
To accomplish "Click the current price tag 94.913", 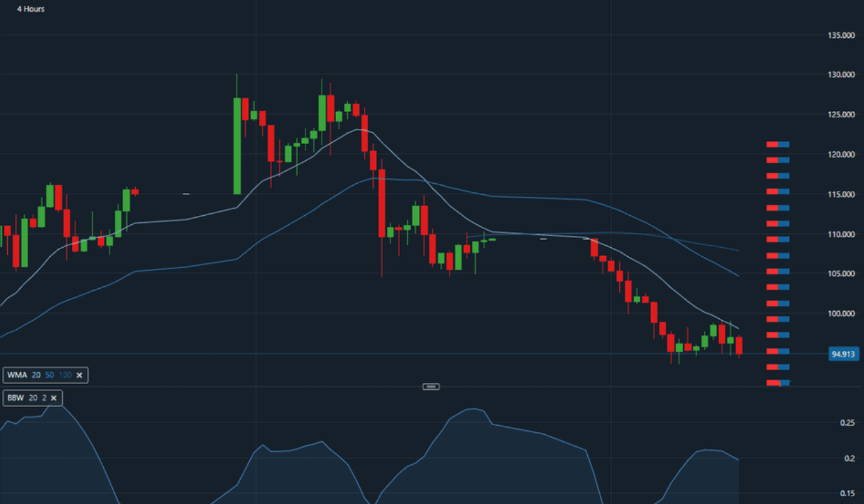I will tap(844, 355).
